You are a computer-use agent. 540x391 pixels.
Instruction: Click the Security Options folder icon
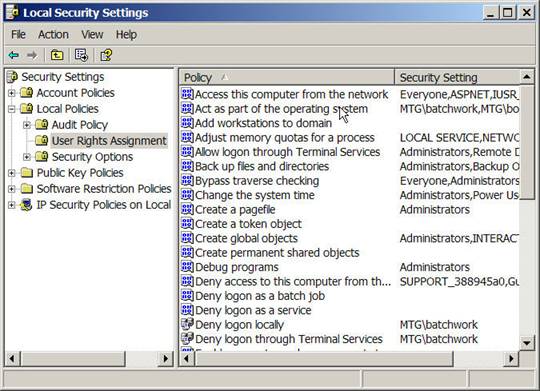pyautogui.click(x=42, y=156)
